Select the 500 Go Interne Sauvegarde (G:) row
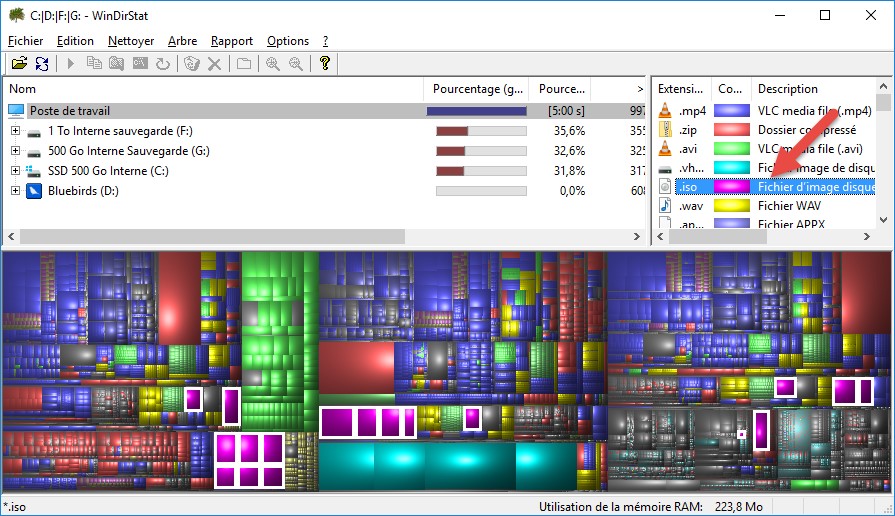895x516 pixels. pos(128,151)
